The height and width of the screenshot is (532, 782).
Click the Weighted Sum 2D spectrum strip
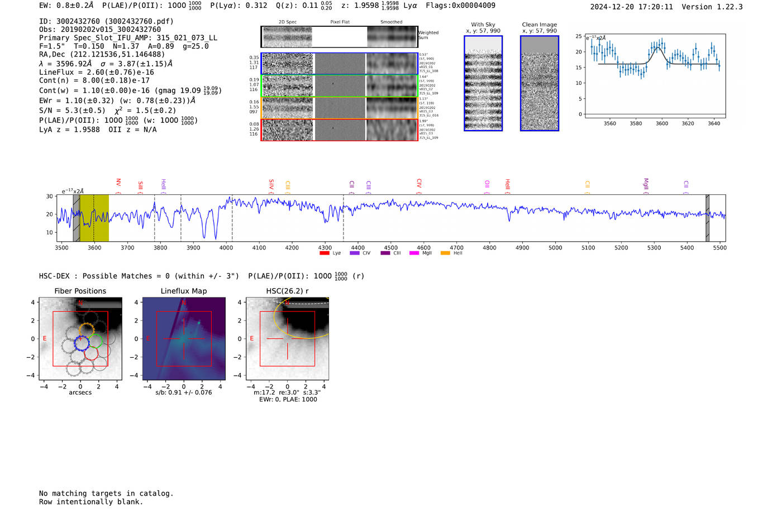[339, 37]
